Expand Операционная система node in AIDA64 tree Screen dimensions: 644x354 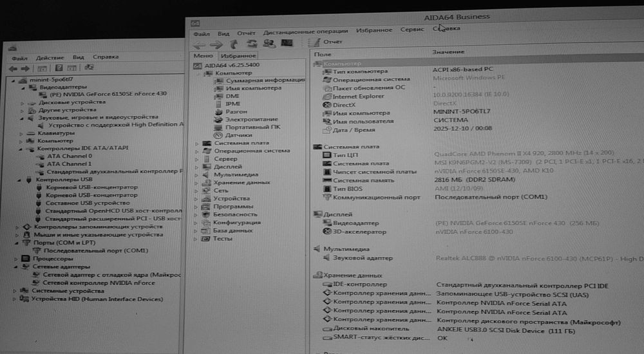click(x=196, y=151)
